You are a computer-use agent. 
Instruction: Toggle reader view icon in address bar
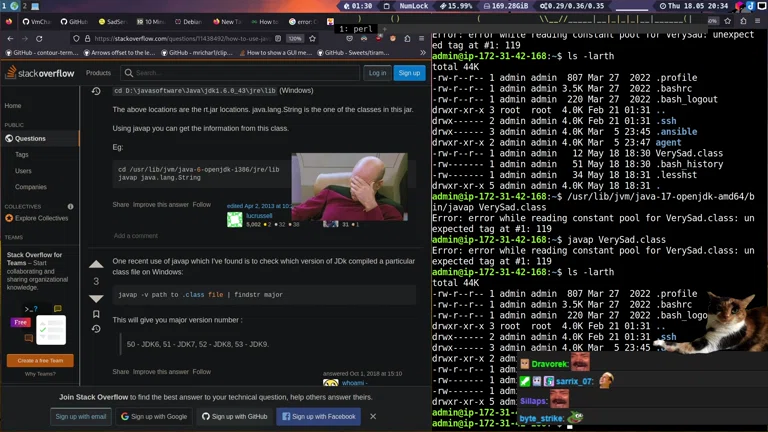(278, 38)
